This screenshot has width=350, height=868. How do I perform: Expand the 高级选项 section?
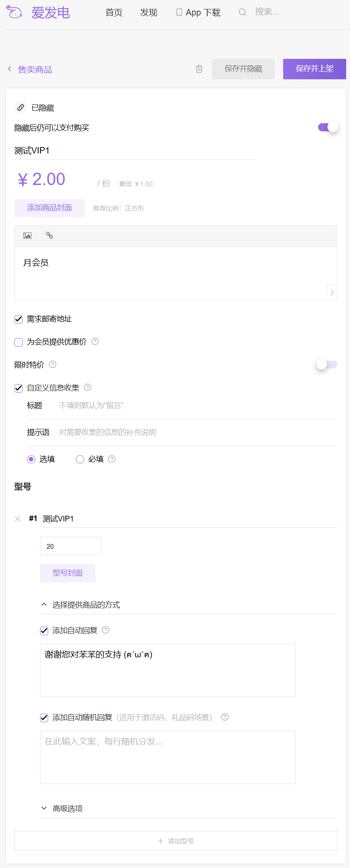point(44,808)
